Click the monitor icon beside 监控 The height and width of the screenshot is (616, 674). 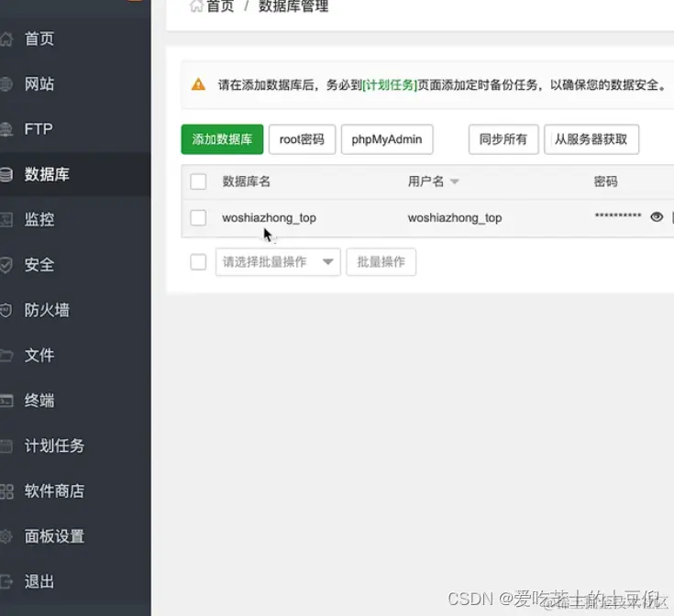[6, 219]
